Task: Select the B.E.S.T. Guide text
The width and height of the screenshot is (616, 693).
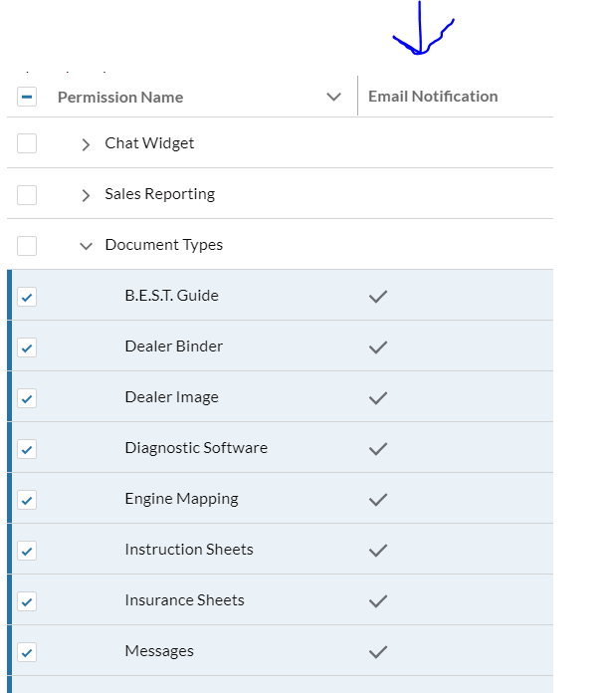Action: pos(172,296)
